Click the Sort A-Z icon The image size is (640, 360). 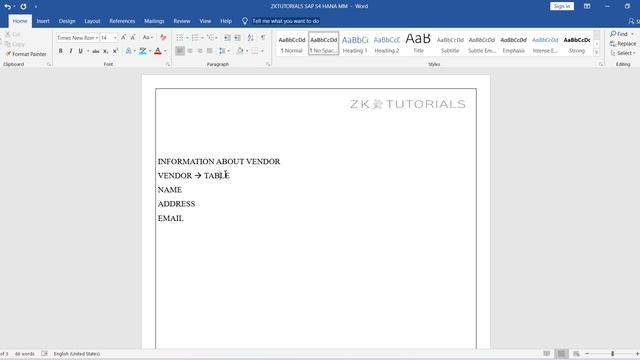coord(251,38)
